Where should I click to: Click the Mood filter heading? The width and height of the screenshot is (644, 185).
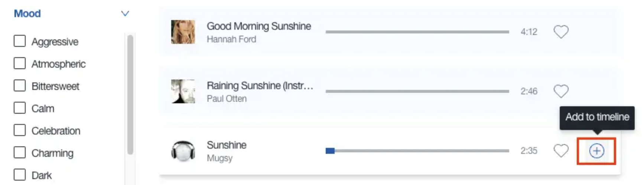[27, 13]
